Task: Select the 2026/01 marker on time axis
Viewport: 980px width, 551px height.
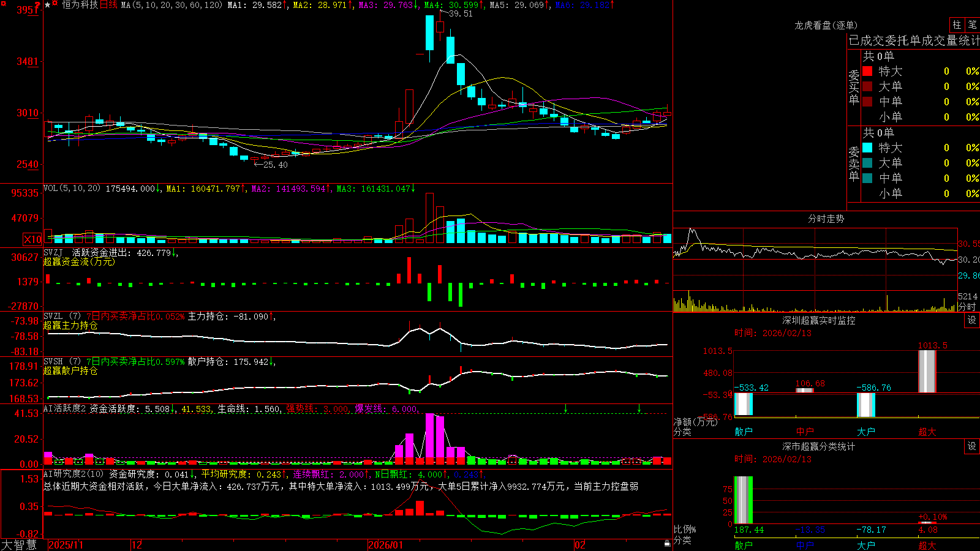Action: [x=385, y=545]
